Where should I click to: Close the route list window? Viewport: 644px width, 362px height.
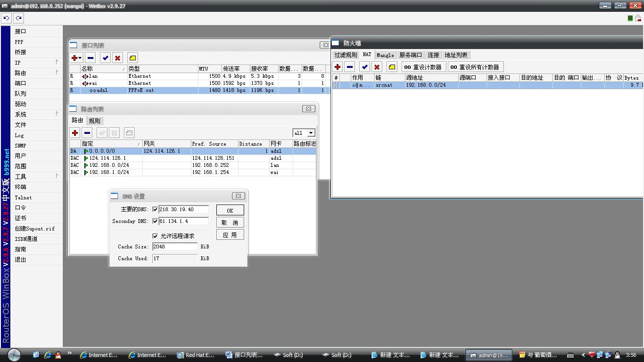pyautogui.click(x=308, y=108)
